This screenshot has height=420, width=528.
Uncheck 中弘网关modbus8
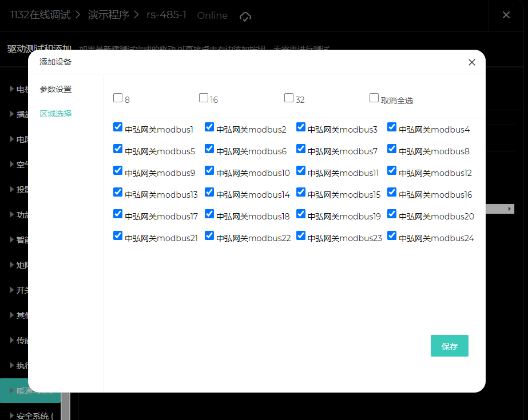tap(392, 149)
